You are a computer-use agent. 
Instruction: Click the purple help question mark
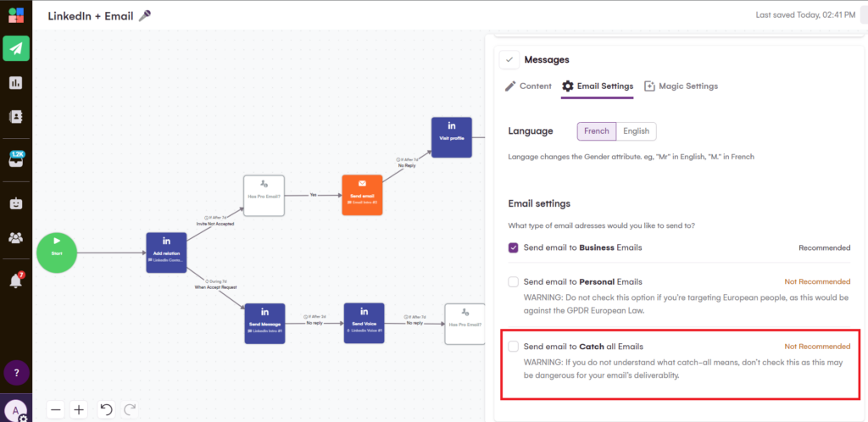16,373
